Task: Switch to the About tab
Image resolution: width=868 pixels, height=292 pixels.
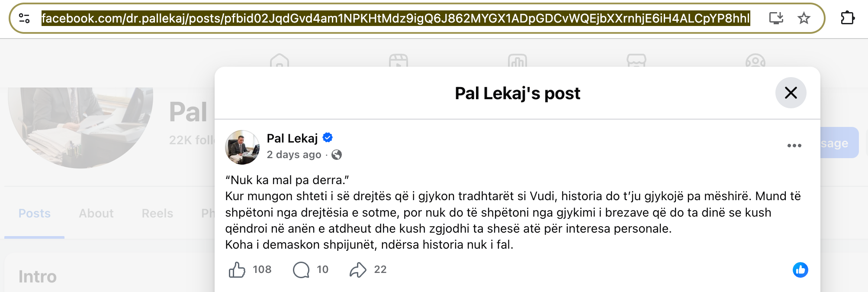Action: click(x=96, y=213)
